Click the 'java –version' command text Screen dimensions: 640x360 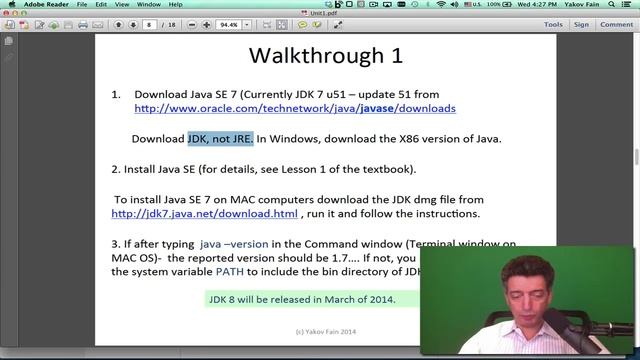click(x=234, y=244)
